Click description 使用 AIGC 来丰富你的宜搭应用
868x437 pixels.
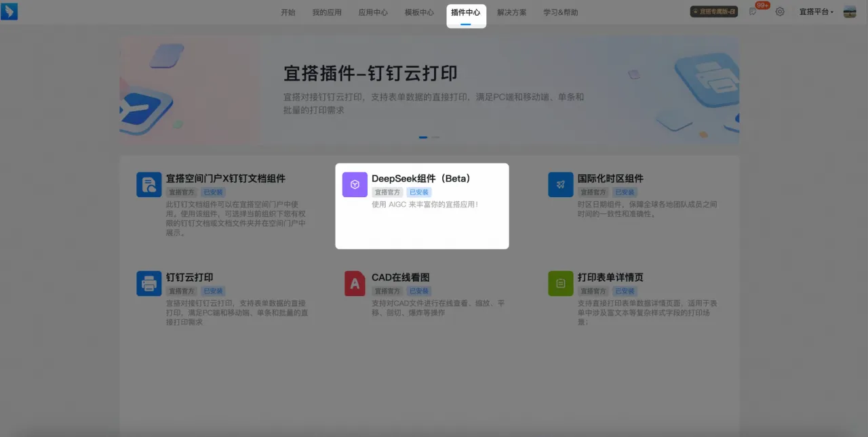[x=425, y=204]
